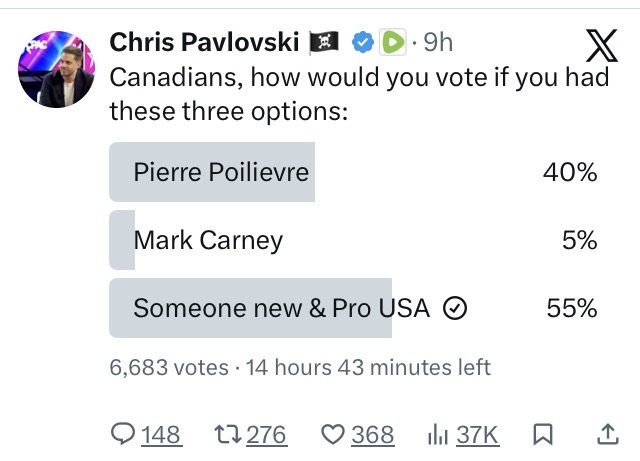Click the selected vote checkmark circle
The width and height of the screenshot is (640, 461).
(455, 309)
